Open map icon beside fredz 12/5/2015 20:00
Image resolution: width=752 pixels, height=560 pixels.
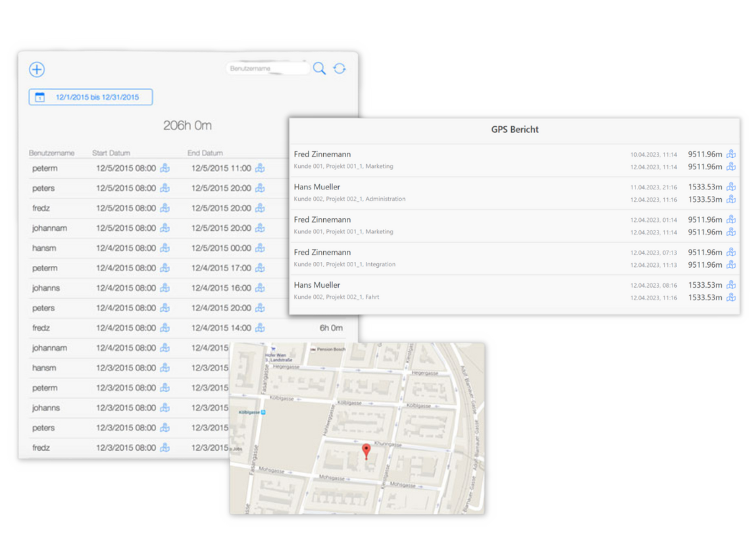(x=260, y=208)
